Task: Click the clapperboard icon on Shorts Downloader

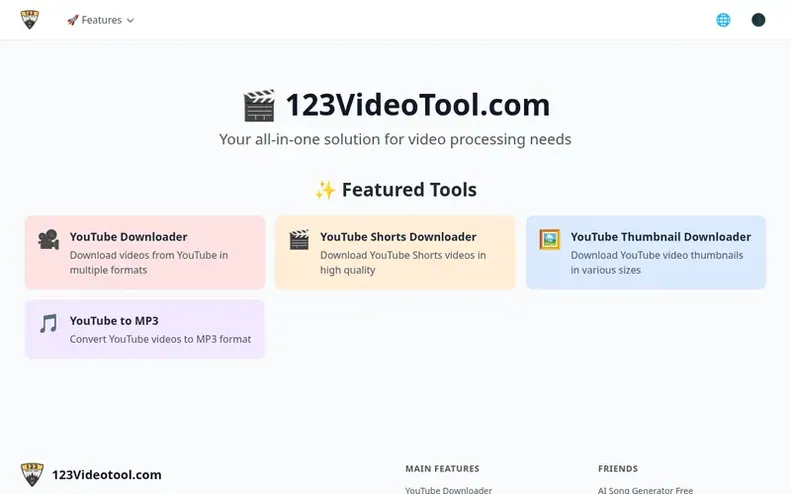Action: coord(299,240)
